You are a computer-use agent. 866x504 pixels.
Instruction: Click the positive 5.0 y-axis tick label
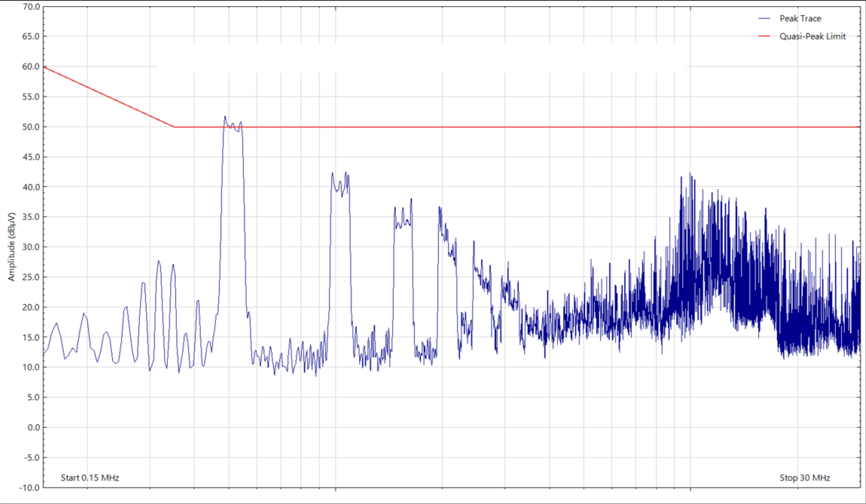coord(33,397)
